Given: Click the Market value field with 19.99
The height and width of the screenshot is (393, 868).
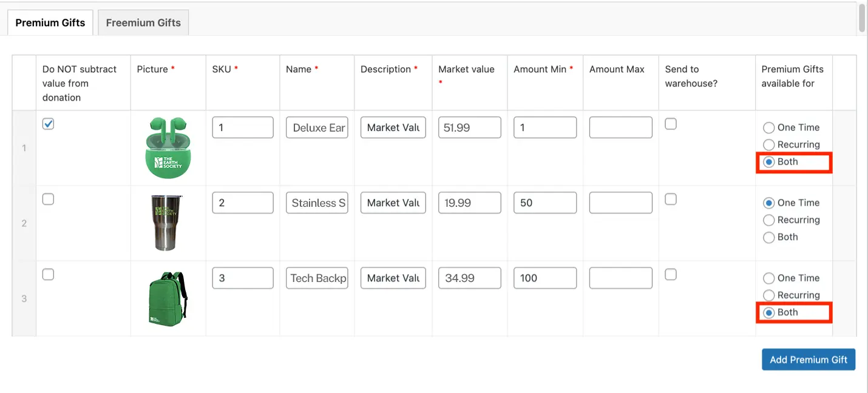Looking at the screenshot, I should pos(469,203).
